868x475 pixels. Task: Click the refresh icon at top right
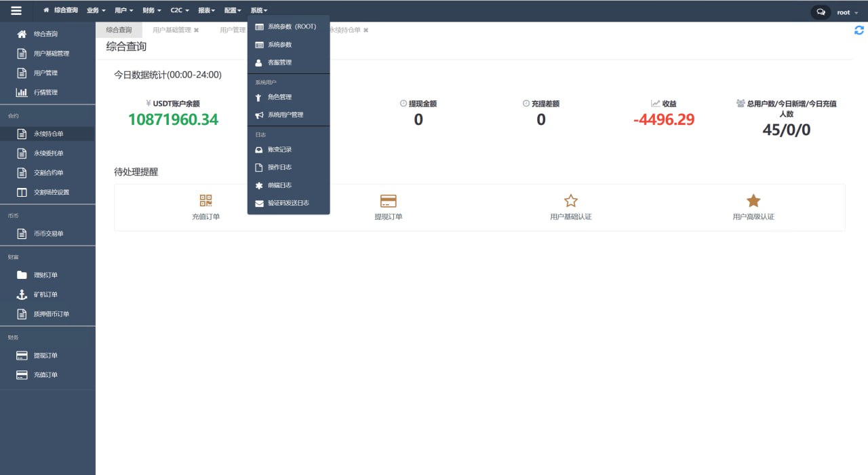[859, 31]
